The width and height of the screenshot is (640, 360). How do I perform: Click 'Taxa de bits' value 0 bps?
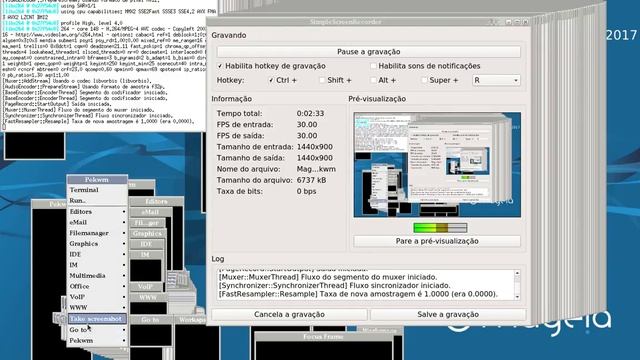pos(307,191)
